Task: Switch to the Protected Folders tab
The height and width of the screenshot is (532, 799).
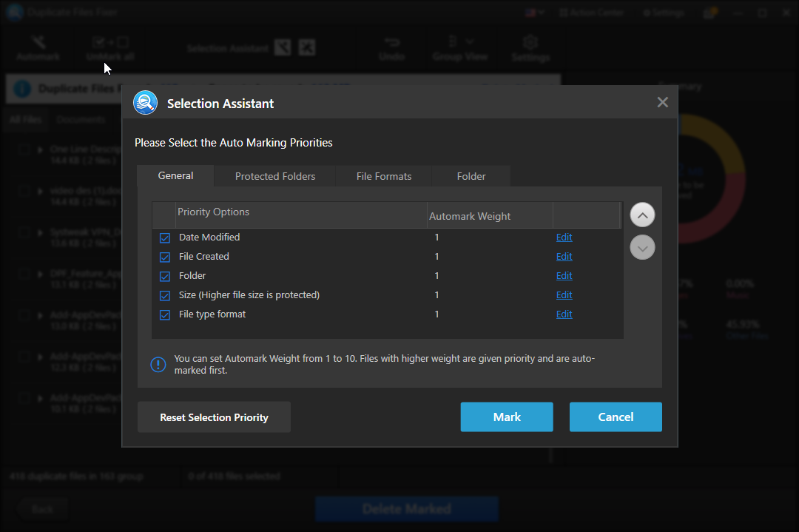Action: tap(274, 176)
